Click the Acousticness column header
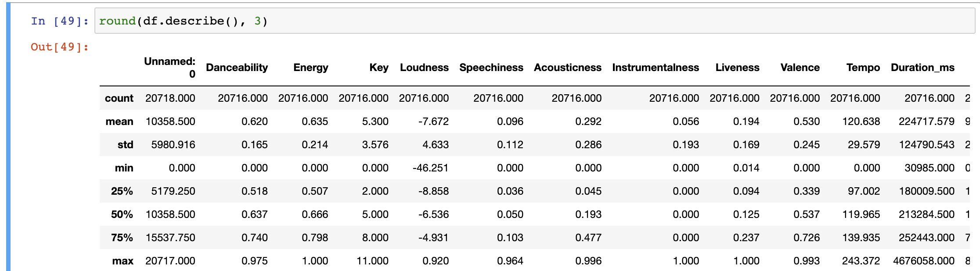Viewport: 980px width, 271px height. pyautogui.click(x=567, y=68)
